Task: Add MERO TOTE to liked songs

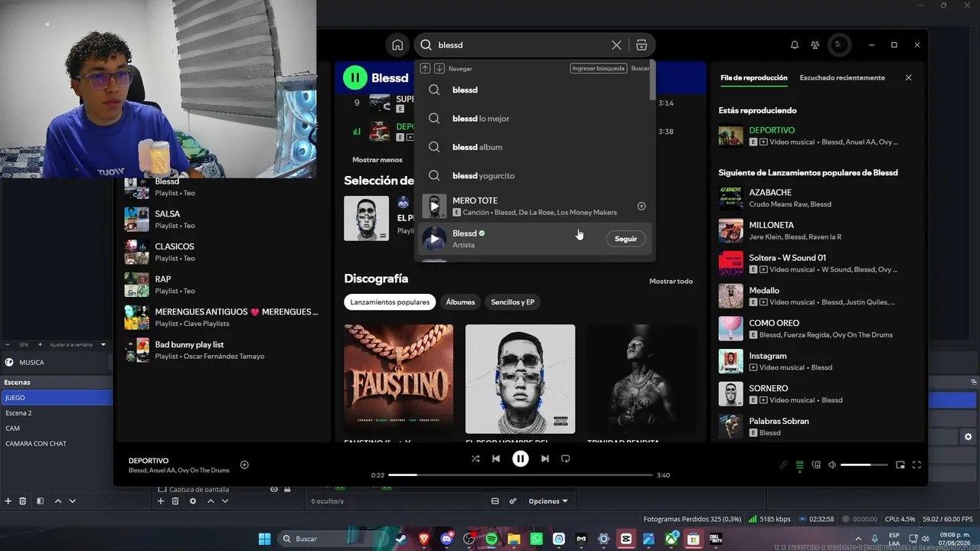Action: [642, 206]
